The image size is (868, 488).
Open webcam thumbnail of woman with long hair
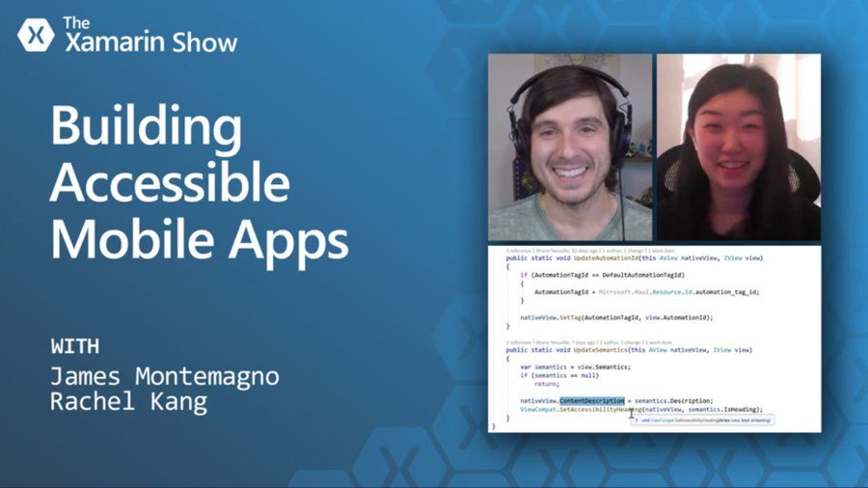click(739, 148)
